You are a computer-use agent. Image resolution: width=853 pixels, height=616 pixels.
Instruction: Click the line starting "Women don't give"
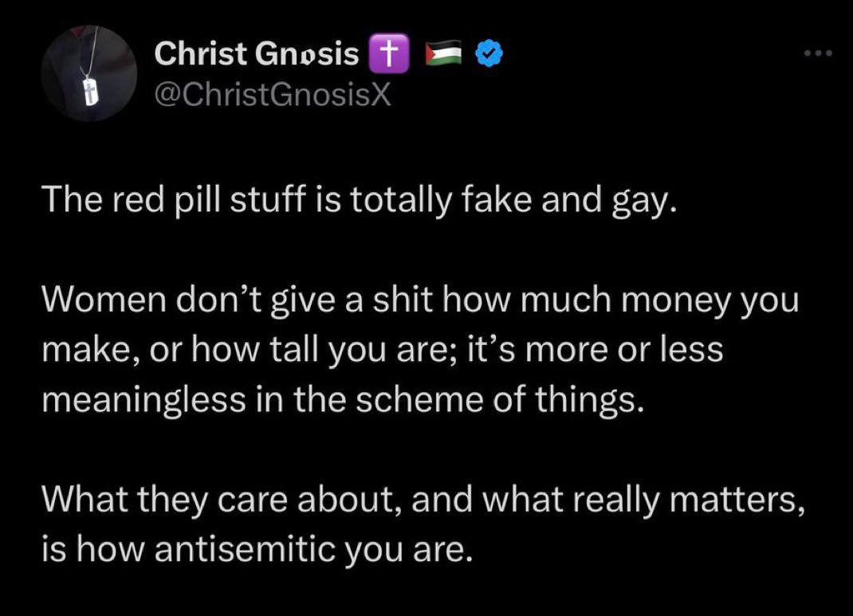420,300
